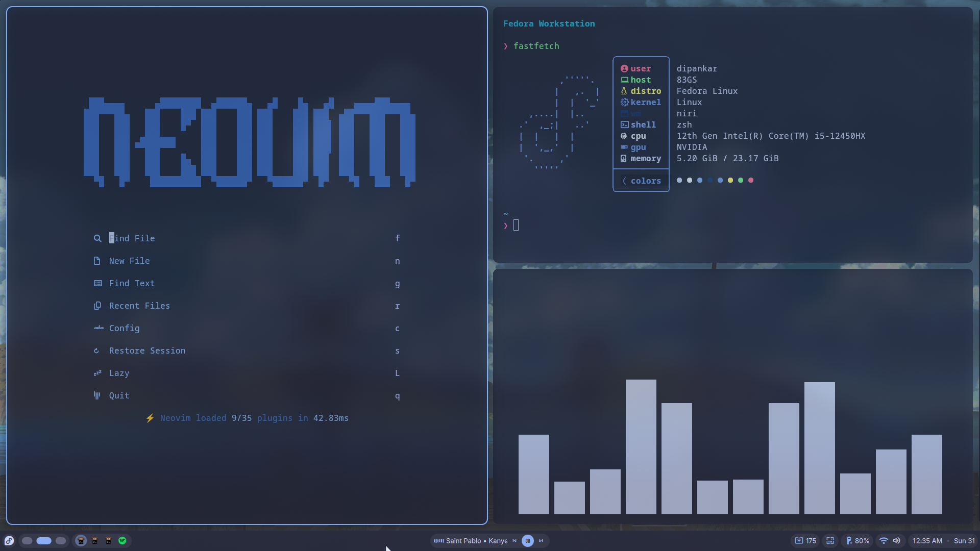
Task: Open the Wi-Fi network indicator
Action: tap(884, 541)
